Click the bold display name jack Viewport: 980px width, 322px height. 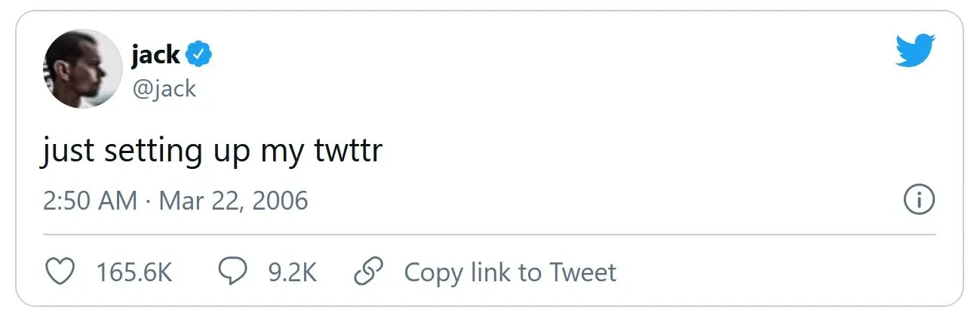pos(156,54)
